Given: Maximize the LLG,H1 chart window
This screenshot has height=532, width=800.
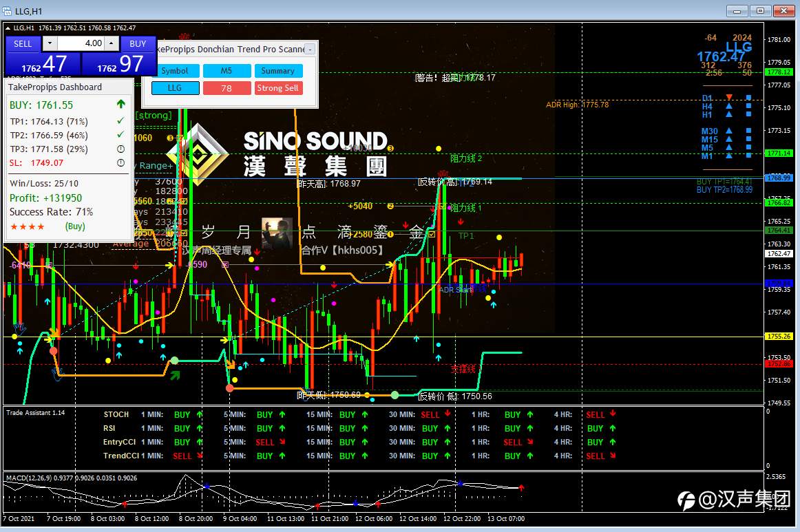Looking at the screenshot, I should pyautogui.click(x=760, y=10).
